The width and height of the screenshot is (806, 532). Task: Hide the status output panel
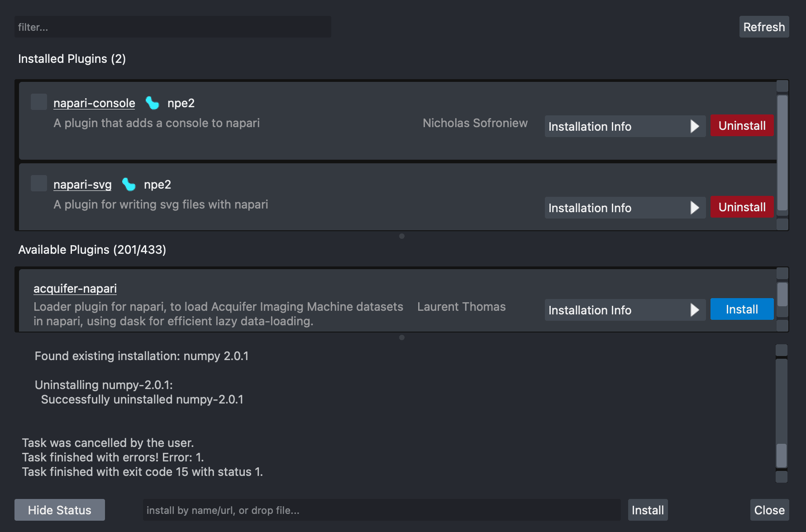[59, 510]
